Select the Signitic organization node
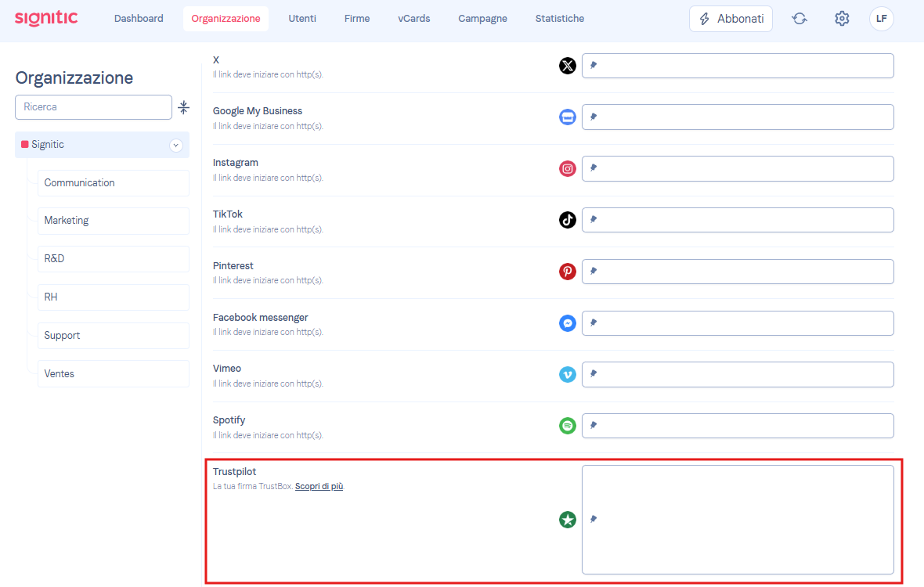Viewport: 924px width, 587px height. pyautogui.click(x=102, y=145)
